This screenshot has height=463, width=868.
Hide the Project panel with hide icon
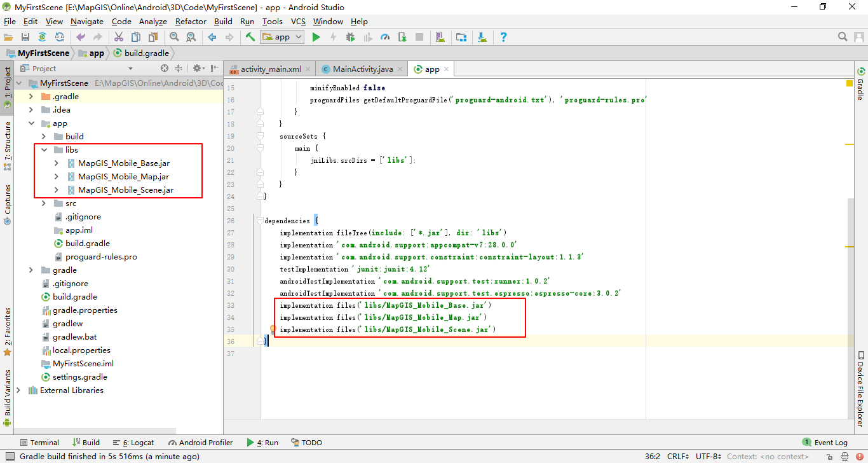214,68
